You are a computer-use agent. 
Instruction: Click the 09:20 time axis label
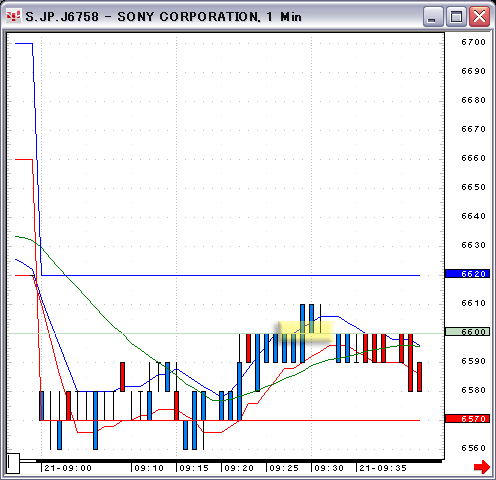(x=239, y=468)
